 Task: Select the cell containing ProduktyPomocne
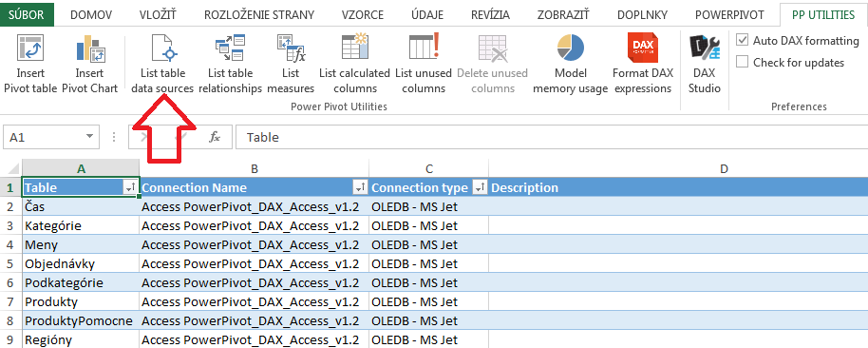pos(81,320)
